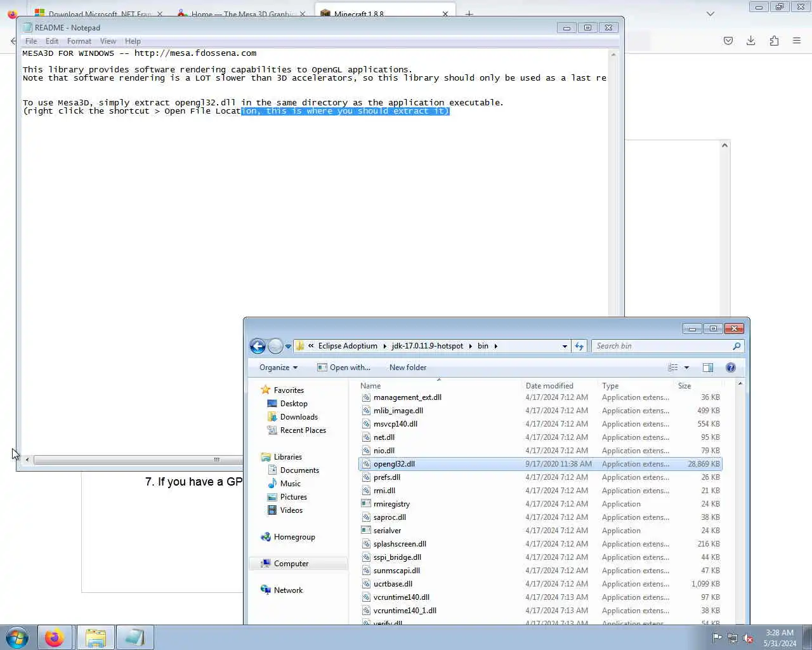Open Firefox downloads panel icon
This screenshot has height=650, width=812.
point(751,41)
